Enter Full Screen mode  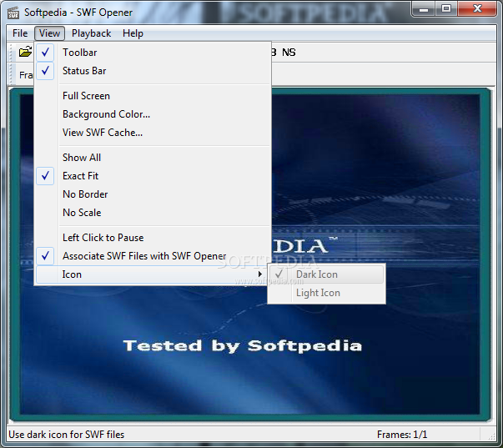[x=153, y=96]
